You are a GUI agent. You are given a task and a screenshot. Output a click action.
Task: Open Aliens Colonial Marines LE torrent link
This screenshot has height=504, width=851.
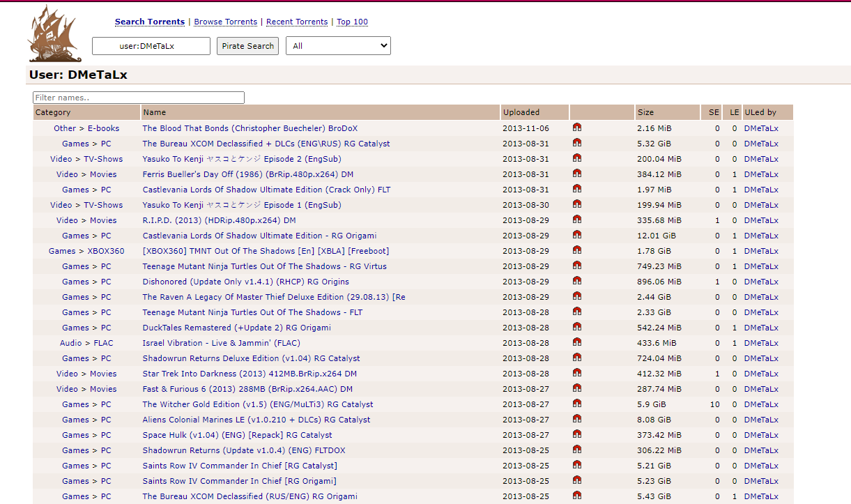(x=256, y=420)
